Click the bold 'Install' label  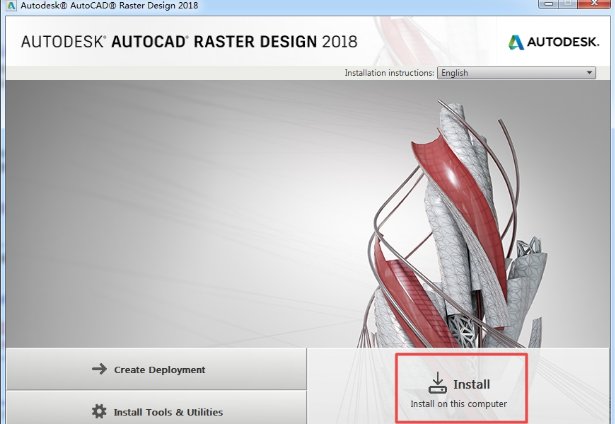click(x=472, y=383)
